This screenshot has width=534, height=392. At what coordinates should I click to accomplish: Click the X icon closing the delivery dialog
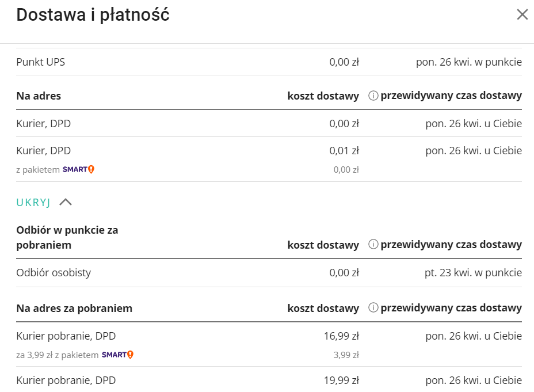pyautogui.click(x=521, y=16)
